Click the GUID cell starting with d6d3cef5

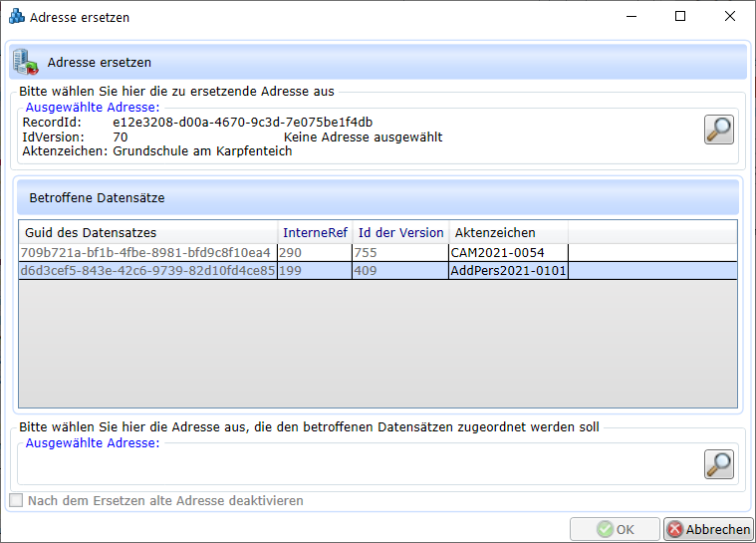coord(147,271)
